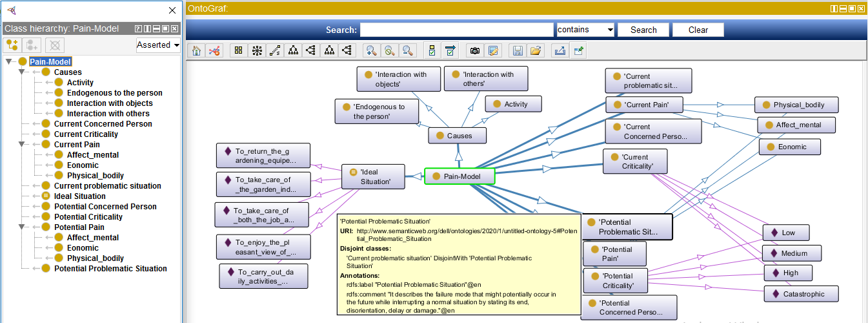868x323 pixels.
Task: Select 'Potential Criticality' in the tree
Action: click(x=88, y=217)
